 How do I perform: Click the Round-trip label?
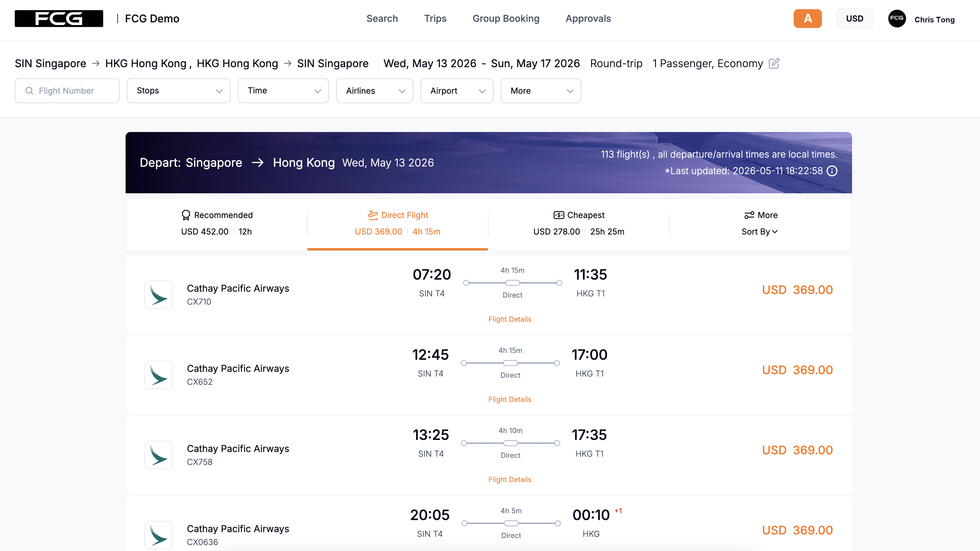pos(616,64)
